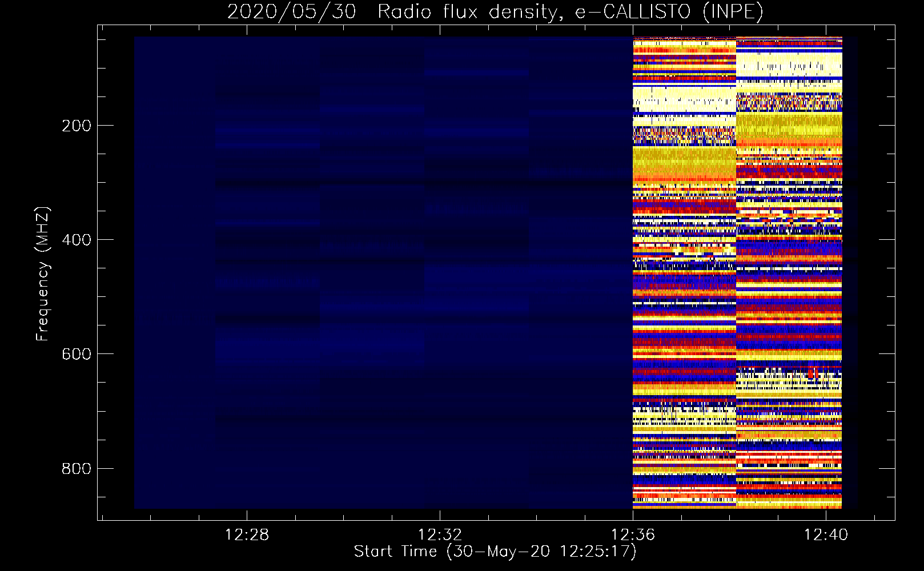Click the 12:32 time tick label
This screenshot has height=571, width=924.
click(x=440, y=535)
